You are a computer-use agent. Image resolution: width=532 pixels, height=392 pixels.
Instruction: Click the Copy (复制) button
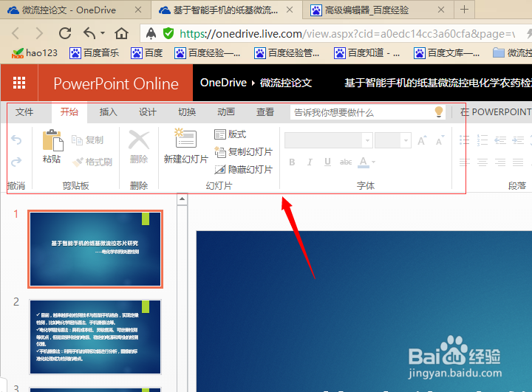[87, 140]
